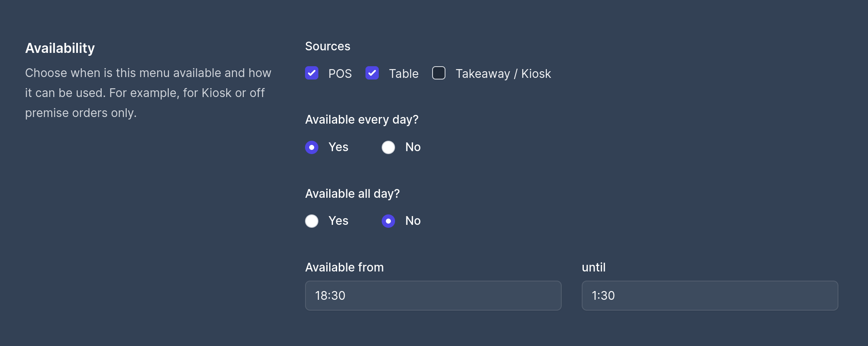Click the Yes label under Available all day
The height and width of the screenshot is (346, 868).
338,221
